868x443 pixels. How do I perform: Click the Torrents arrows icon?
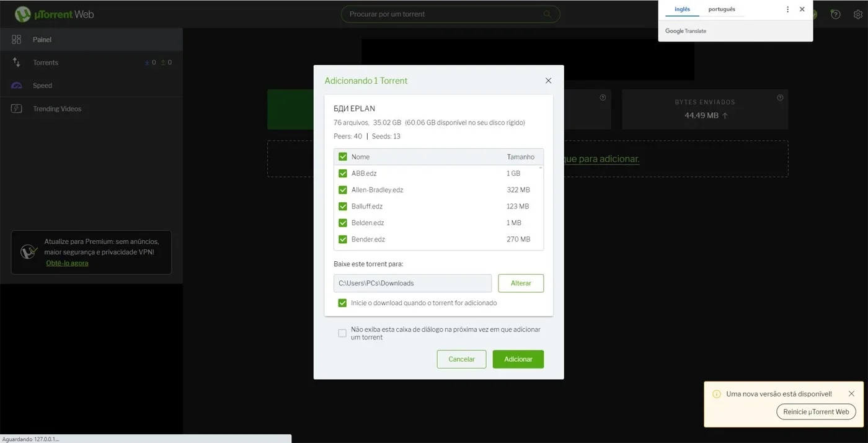[x=17, y=62]
